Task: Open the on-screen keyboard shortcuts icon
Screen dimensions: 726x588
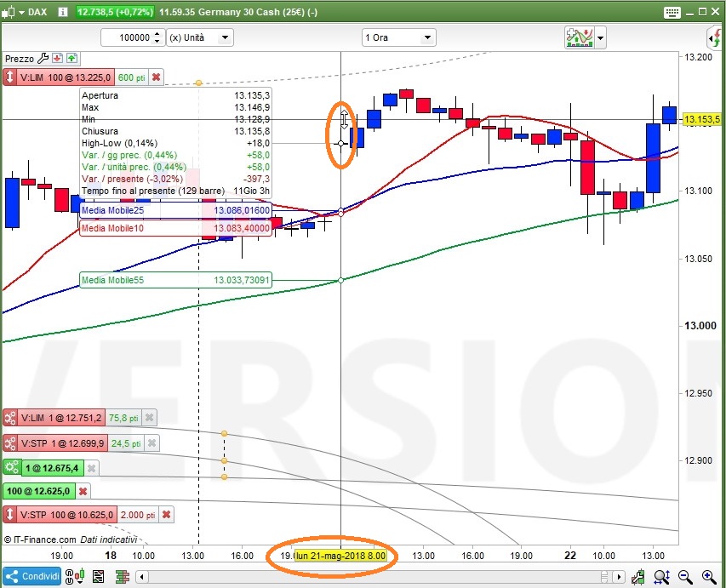Action: pyautogui.click(x=672, y=13)
